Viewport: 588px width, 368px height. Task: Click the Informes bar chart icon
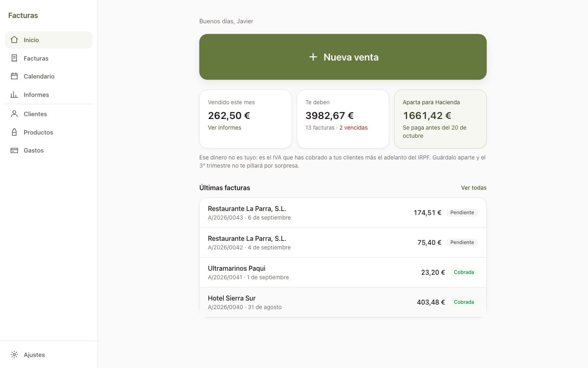pyautogui.click(x=14, y=94)
